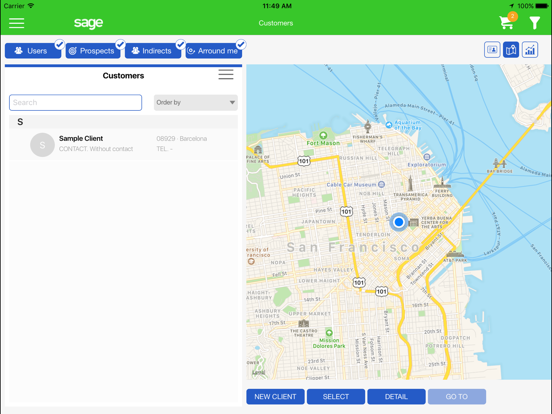Tap the Cable Car Museum marker
This screenshot has height=414, width=552.
click(x=381, y=184)
